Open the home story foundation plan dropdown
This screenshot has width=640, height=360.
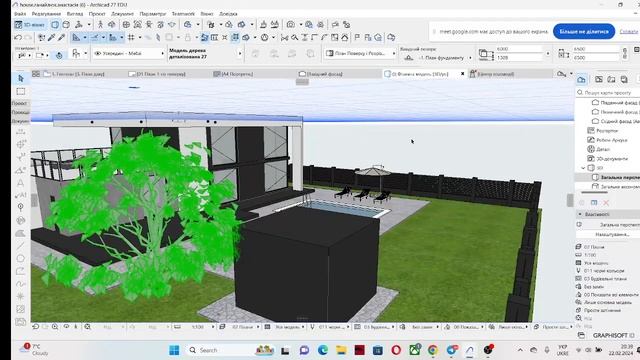437,58
